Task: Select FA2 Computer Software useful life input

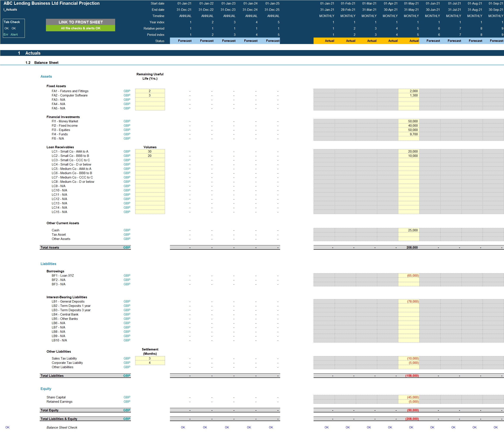Action: (150, 95)
